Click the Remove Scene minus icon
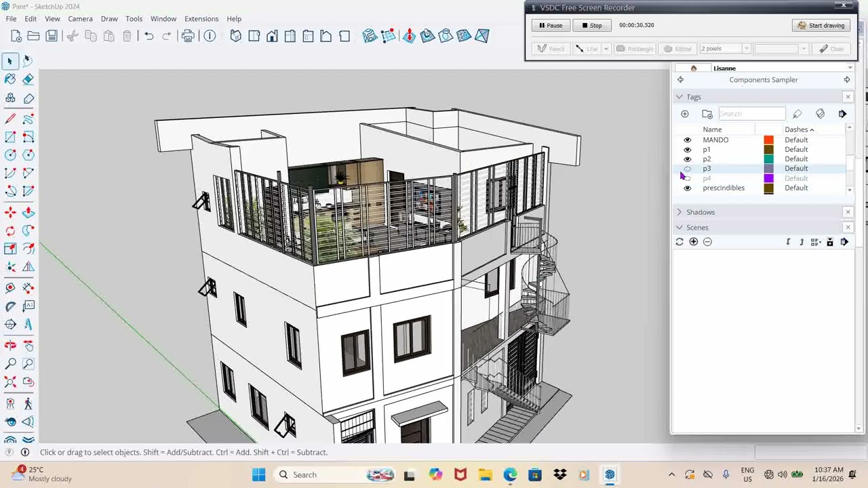The height and width of the screenshot is (488, 868). click(x=707, y=242)
